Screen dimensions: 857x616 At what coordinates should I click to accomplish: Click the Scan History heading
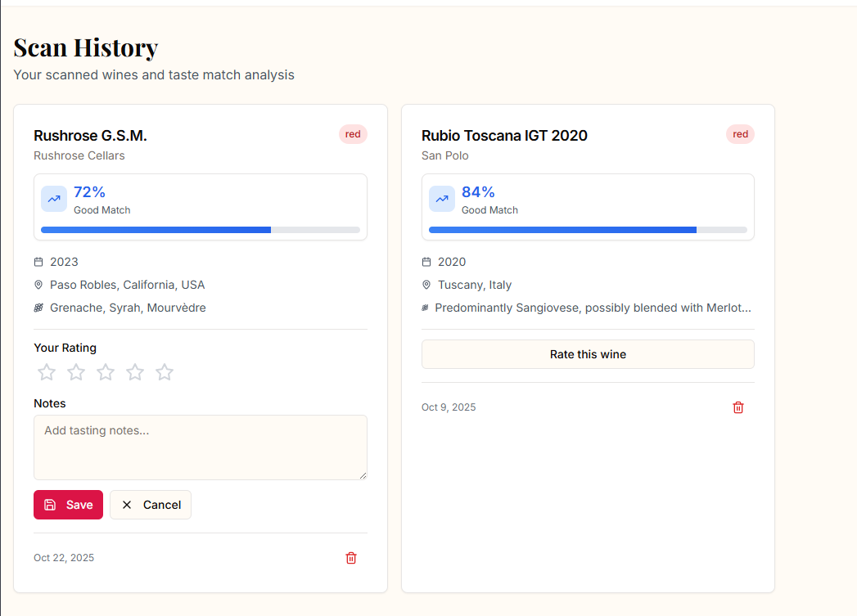[x=86, y=48]
